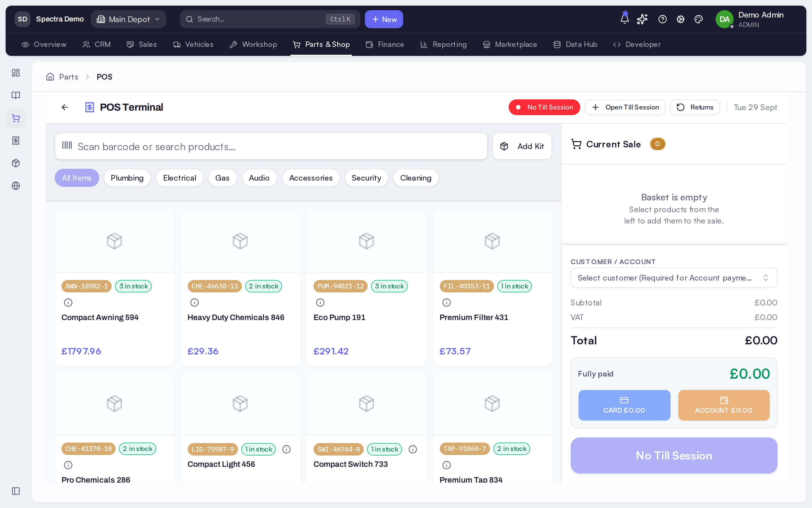
Task: Open the theme palette icon
Action: point(699,19)
